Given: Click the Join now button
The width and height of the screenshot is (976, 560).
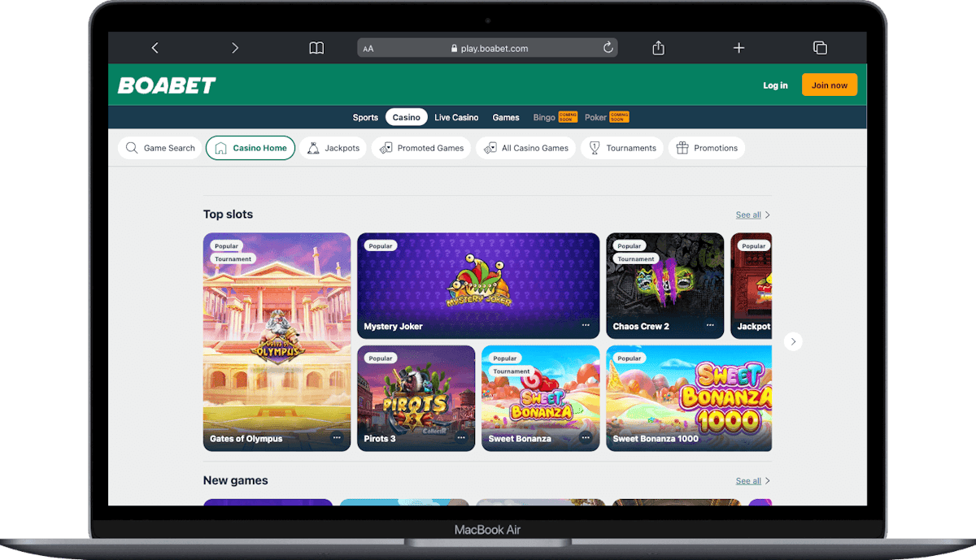Looking at the screenshot, I should point(829,85).
